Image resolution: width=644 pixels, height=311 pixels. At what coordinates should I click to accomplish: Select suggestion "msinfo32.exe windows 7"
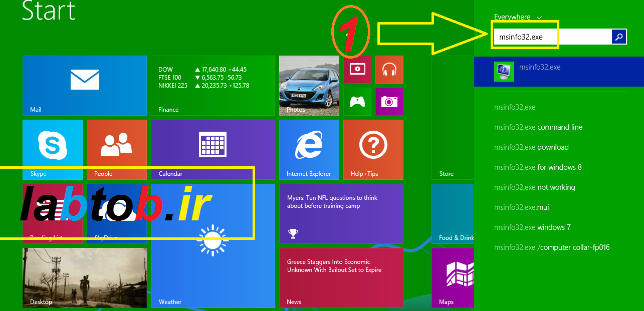click(x=532, y=227)
